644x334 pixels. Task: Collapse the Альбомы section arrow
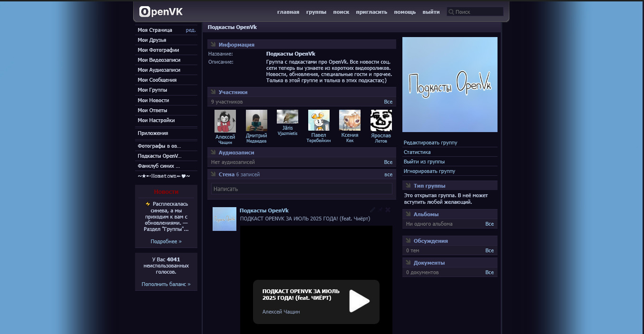[408, 214]
